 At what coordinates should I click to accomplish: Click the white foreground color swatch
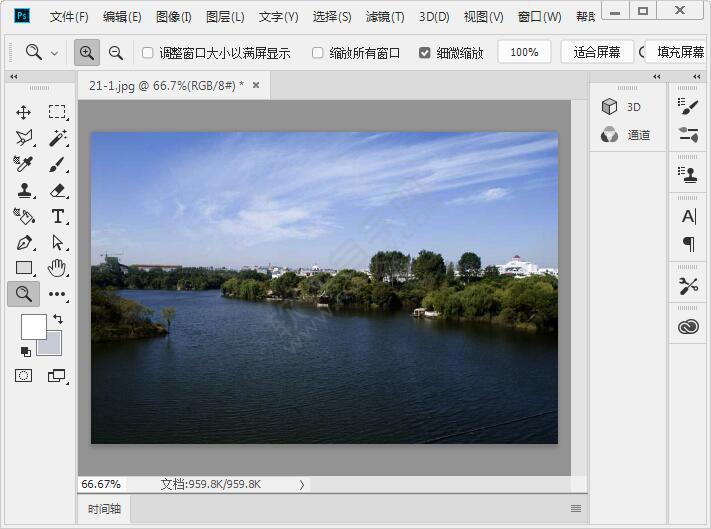tap(34, 326)
